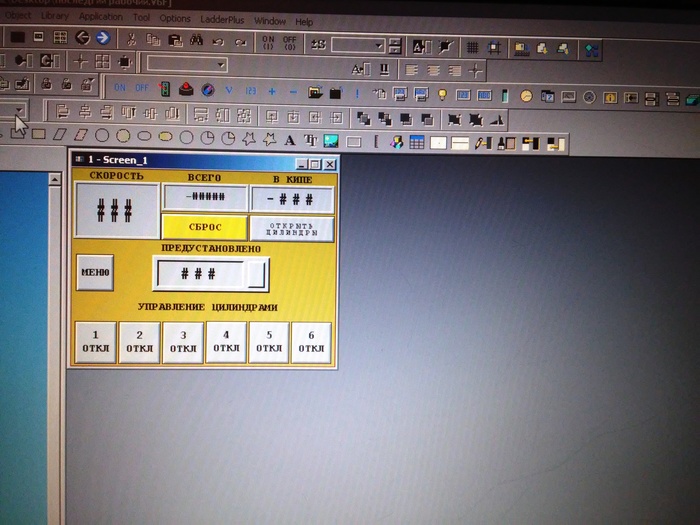Open the dropdown in the second toolbar row
The width and height of the screenshot is (700, 525).
[219, 65]
